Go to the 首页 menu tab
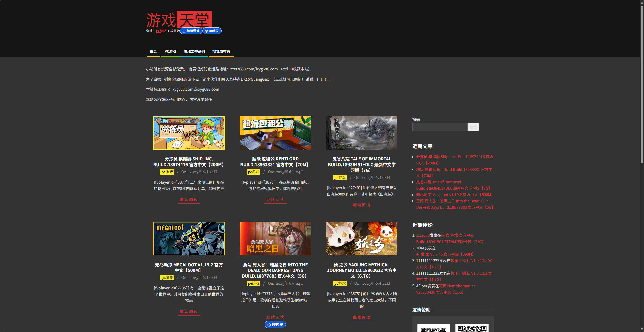The width and height of the screenshot is (644, 332). pyautogui.click(x=153, y=51)
